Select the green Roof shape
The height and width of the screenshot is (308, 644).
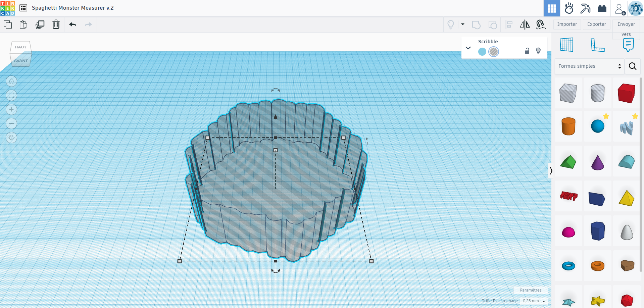point(568,162)
